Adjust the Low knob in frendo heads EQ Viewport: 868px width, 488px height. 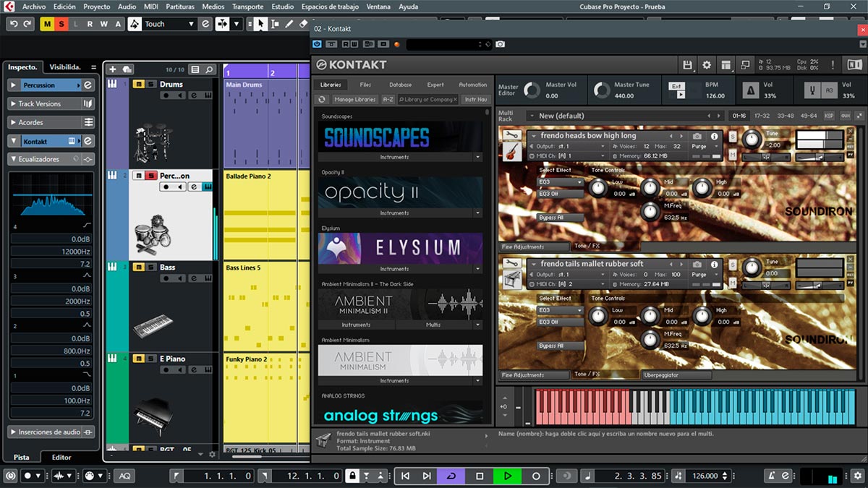[x=598, y=188]
